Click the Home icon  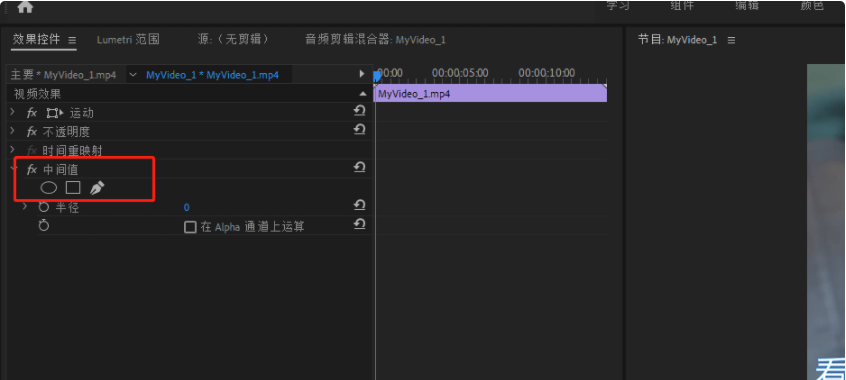pyautogui.click(x=25, y=6)
